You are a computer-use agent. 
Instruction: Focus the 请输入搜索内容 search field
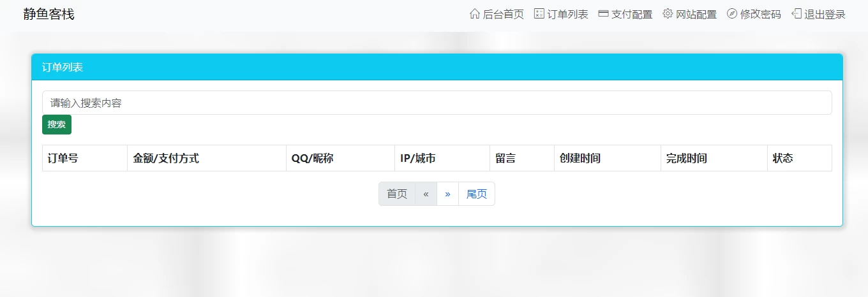[437, 103]
